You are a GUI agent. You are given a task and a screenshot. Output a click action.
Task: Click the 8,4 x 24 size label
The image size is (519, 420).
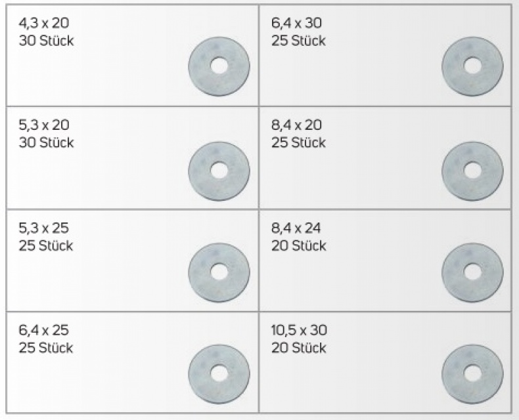pos(296,228)
